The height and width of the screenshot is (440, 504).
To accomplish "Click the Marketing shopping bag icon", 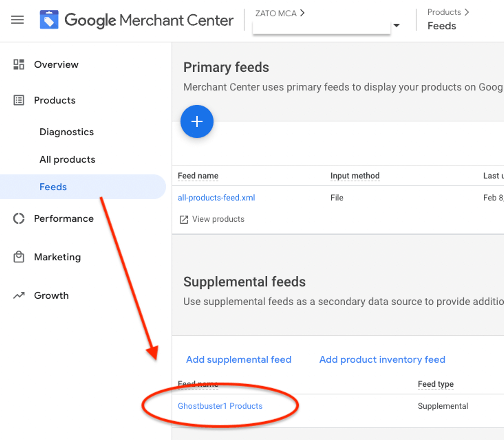I will [x=19, y=257].
